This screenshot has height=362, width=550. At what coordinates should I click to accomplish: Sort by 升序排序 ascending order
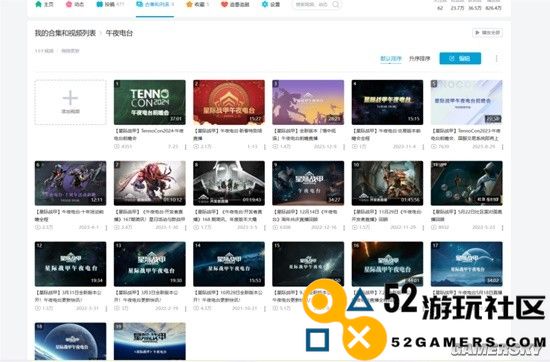click(x=420, y=59)
